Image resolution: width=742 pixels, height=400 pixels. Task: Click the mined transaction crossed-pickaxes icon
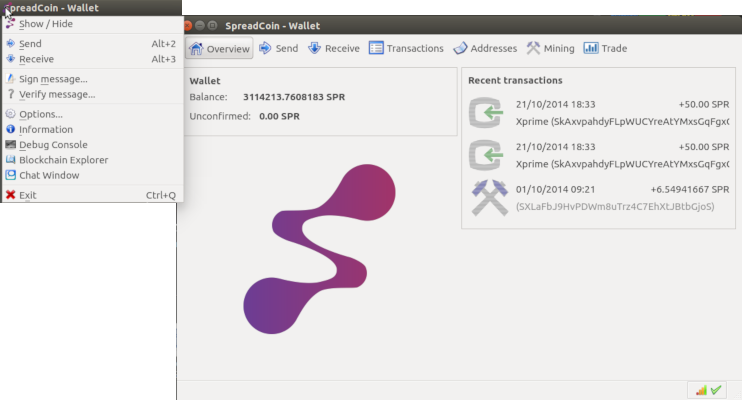490,197
